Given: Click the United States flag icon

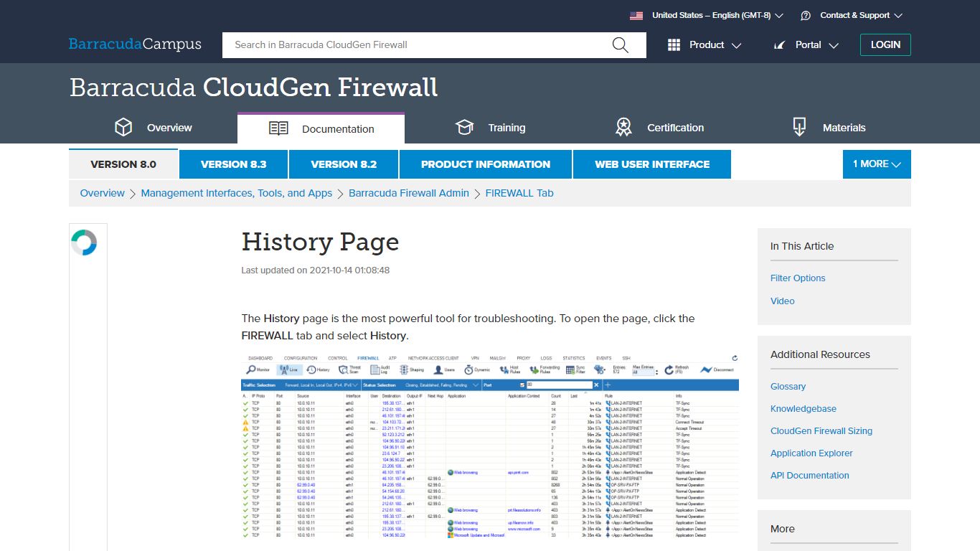Looking at the screenshot, I should click(636, 15).
